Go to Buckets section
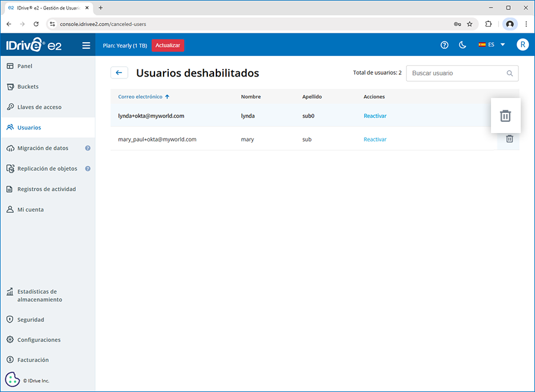Screen dimensions: 535x392 pyautogui.click(x=28, y=87)
